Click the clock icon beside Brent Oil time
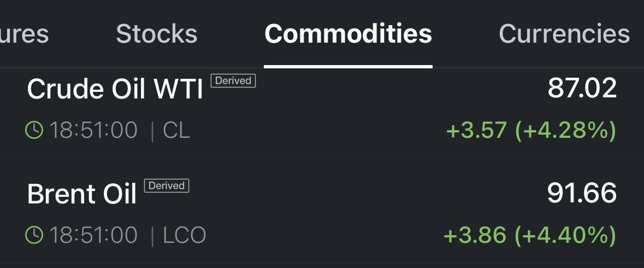The width and height of the screenshot is (644, 268). coord(34,235)
